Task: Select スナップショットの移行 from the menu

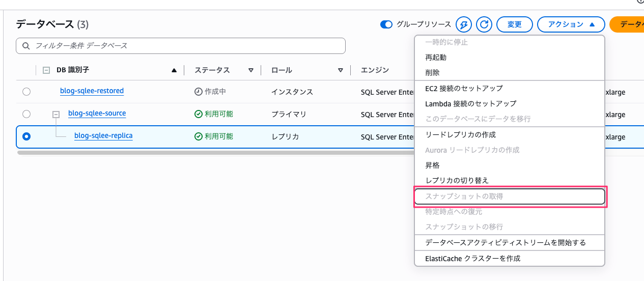Action: pyautogui.click(x=510, y=227)
